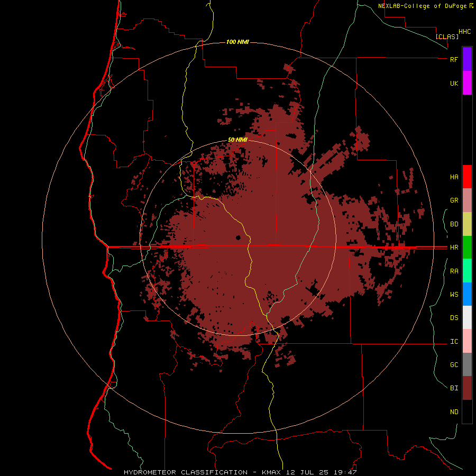Click the RF legend label
The width and height of the screenshot is (476, 476).
coord(454,59)
